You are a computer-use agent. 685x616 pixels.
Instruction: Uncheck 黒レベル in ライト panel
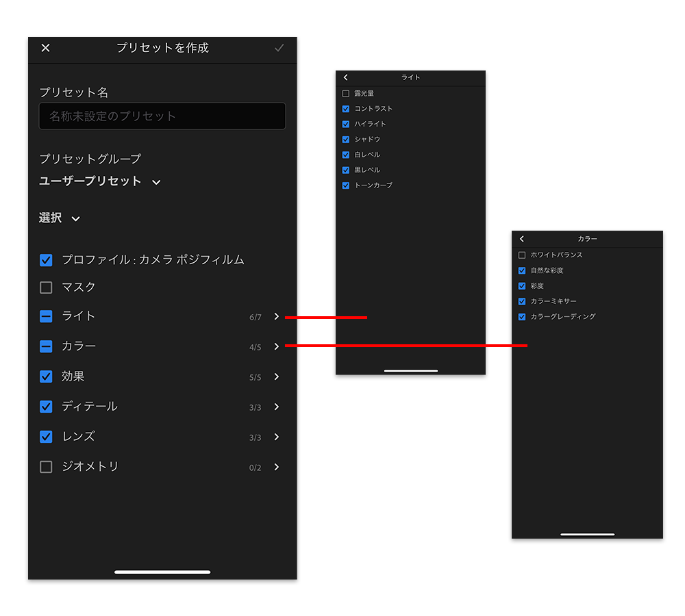click(x=345, y=170)
